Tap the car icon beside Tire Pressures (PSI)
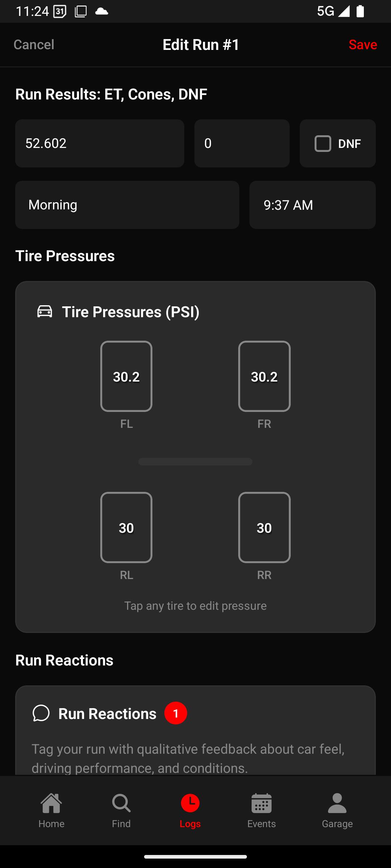391x868 pixels. (x=45, y=311)
